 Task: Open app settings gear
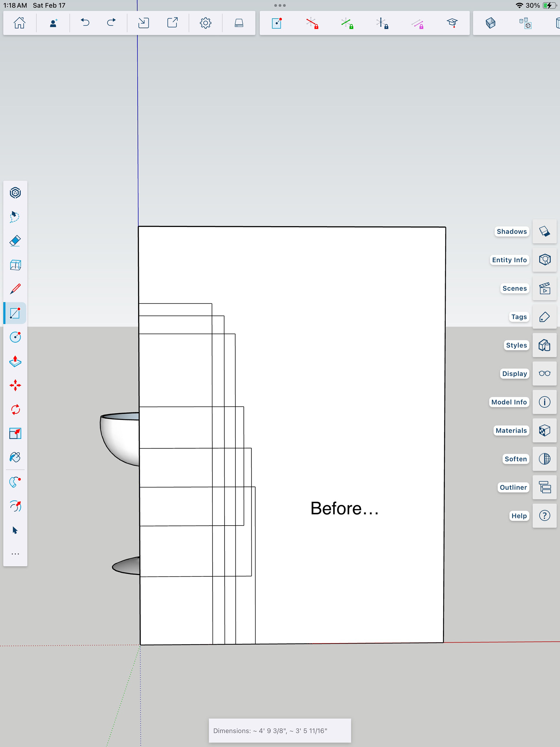(x=205, y=23)
